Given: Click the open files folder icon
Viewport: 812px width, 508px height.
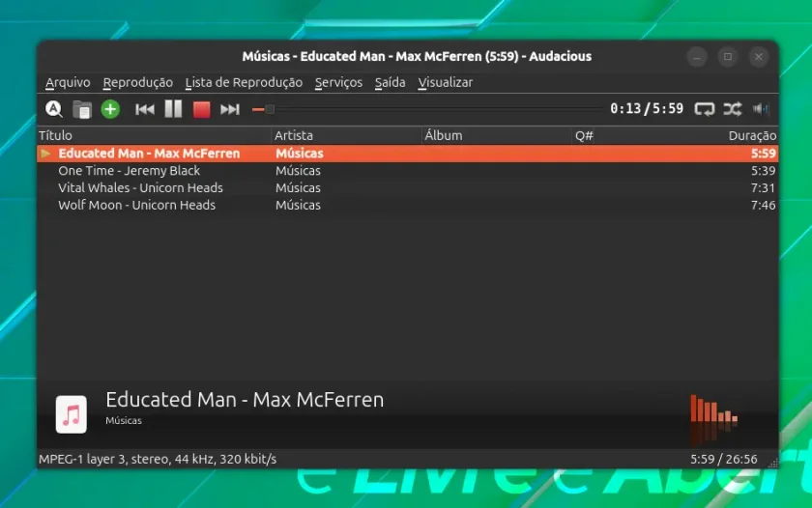Looking at the screenshot, I should point(82,109).
